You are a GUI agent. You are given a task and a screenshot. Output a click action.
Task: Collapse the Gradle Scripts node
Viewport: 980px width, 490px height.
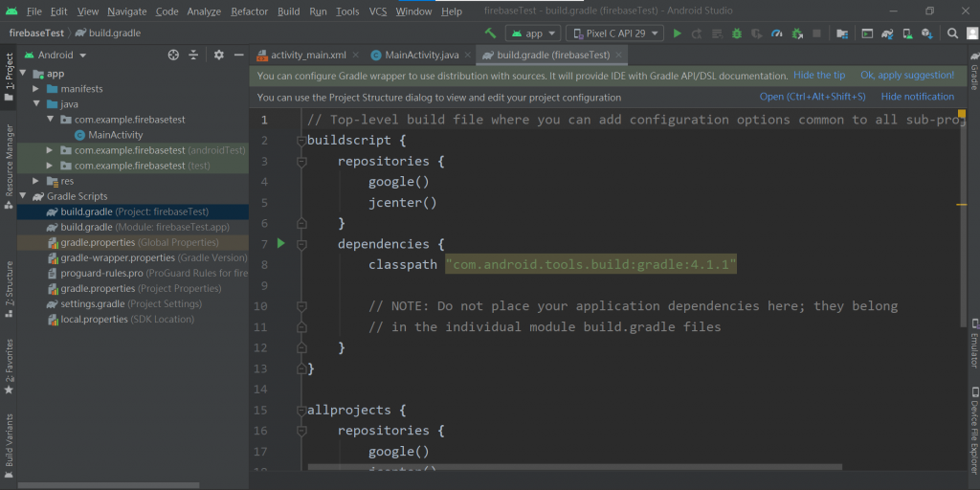click(x=23, y=196)
